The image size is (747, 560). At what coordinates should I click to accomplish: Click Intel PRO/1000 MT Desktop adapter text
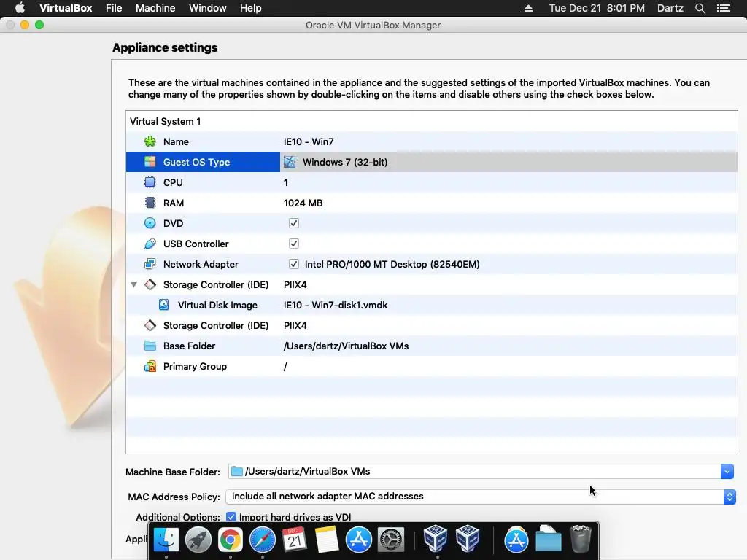(x=392, y=264)
